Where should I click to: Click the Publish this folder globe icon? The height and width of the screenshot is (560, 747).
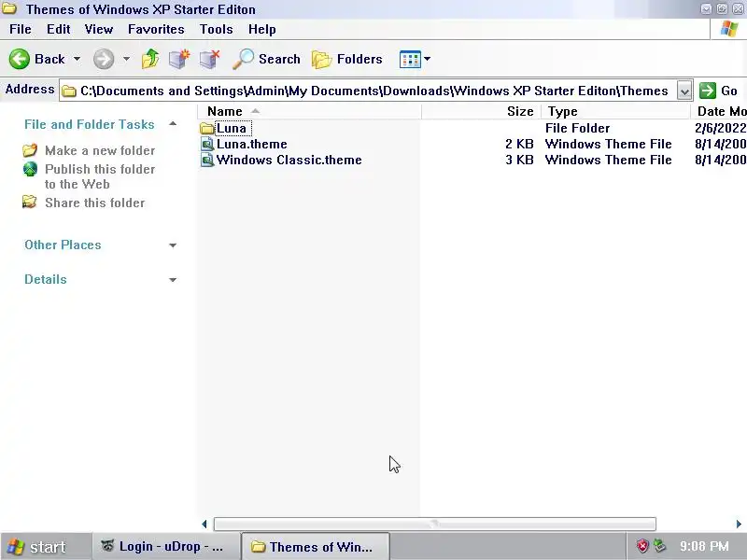coord(30,169)
